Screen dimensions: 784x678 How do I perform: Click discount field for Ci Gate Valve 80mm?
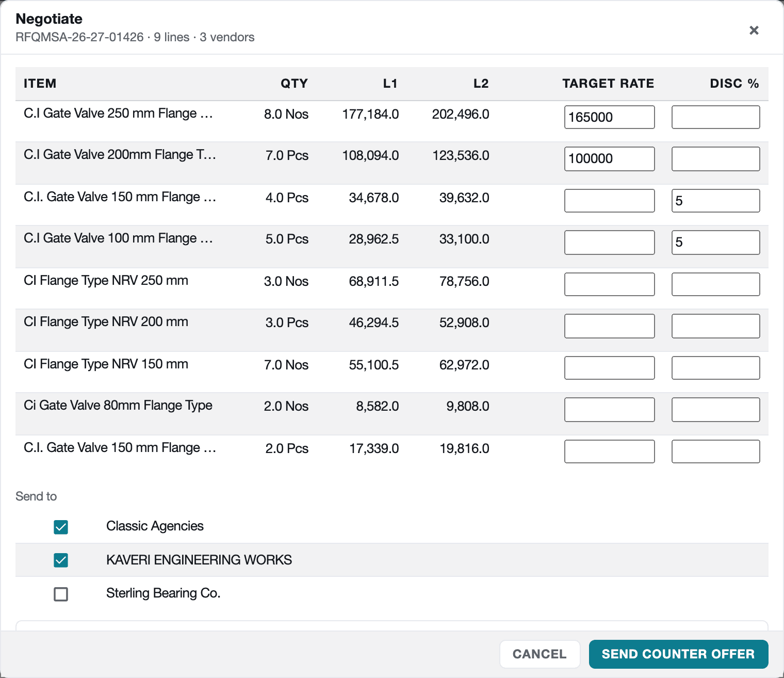pyautogui.click(x=715, y=409)
